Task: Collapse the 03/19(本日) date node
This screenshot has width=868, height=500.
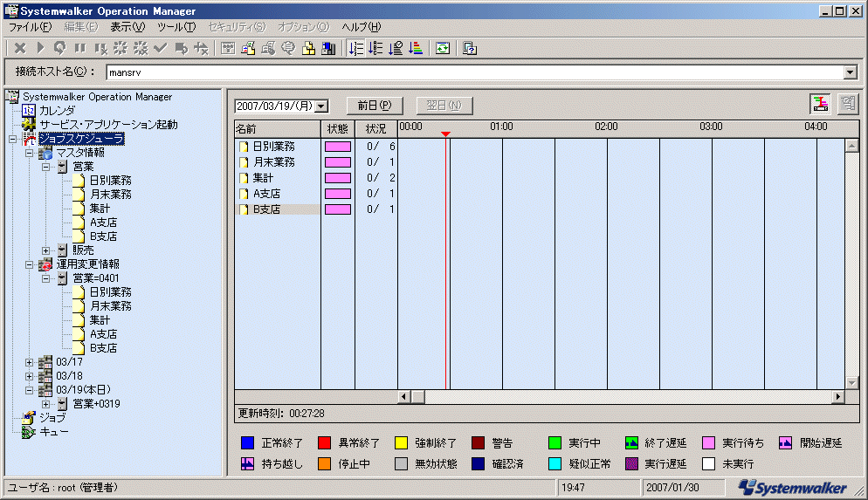Action: click(30, 390)
